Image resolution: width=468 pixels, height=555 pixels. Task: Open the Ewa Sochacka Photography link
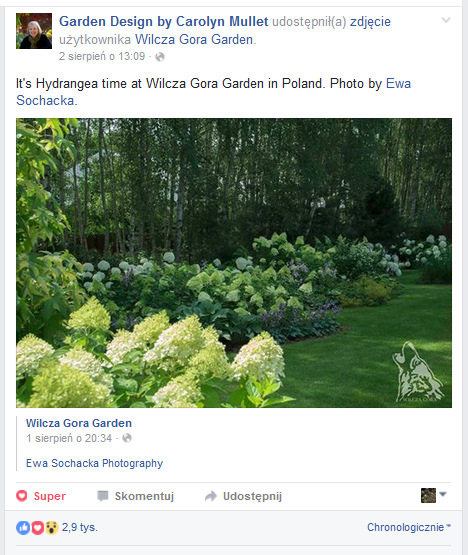tap(94, 463)
